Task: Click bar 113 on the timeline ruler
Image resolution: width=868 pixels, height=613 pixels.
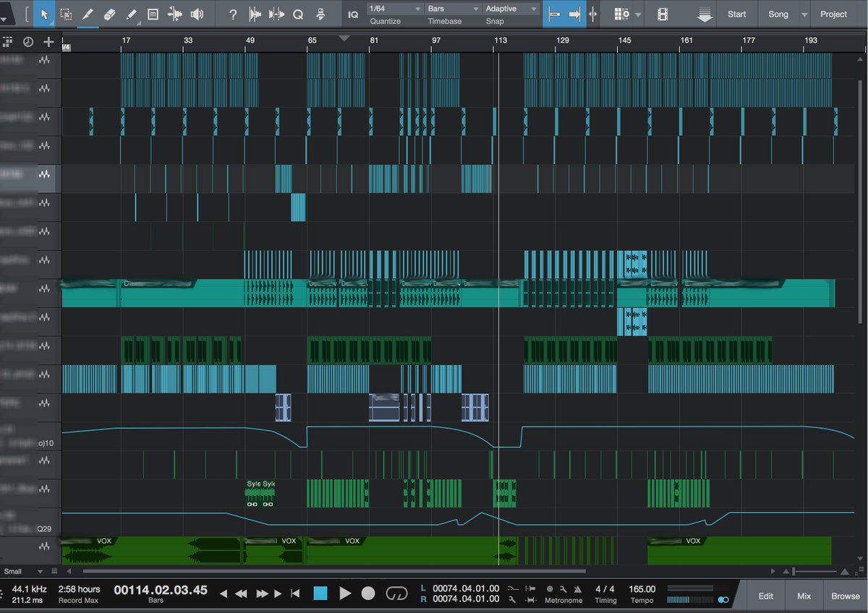Action: coord(500,40)
